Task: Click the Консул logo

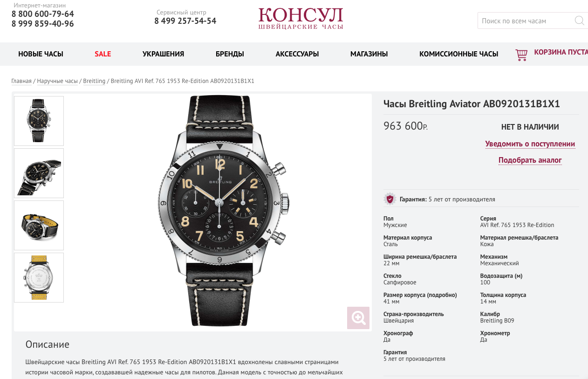Action: (301, 19)
